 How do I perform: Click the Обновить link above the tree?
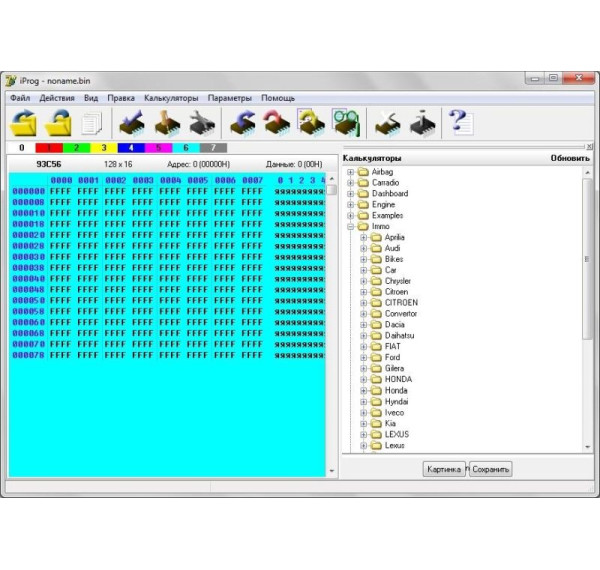click(x=569, y=158)
